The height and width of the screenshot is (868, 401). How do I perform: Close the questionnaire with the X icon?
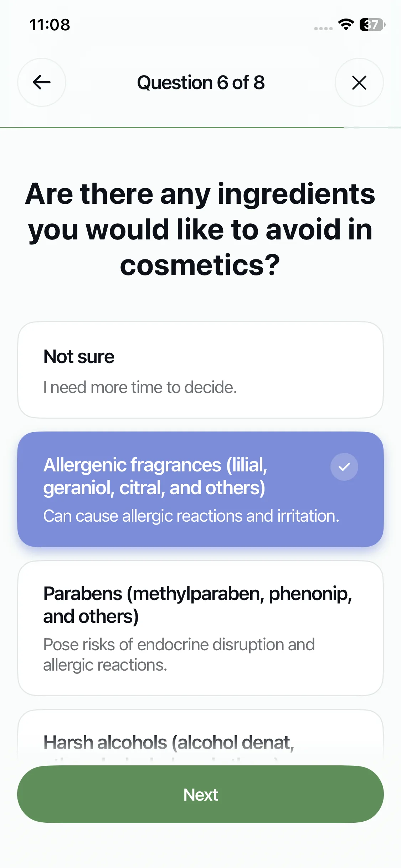point(359,82)
